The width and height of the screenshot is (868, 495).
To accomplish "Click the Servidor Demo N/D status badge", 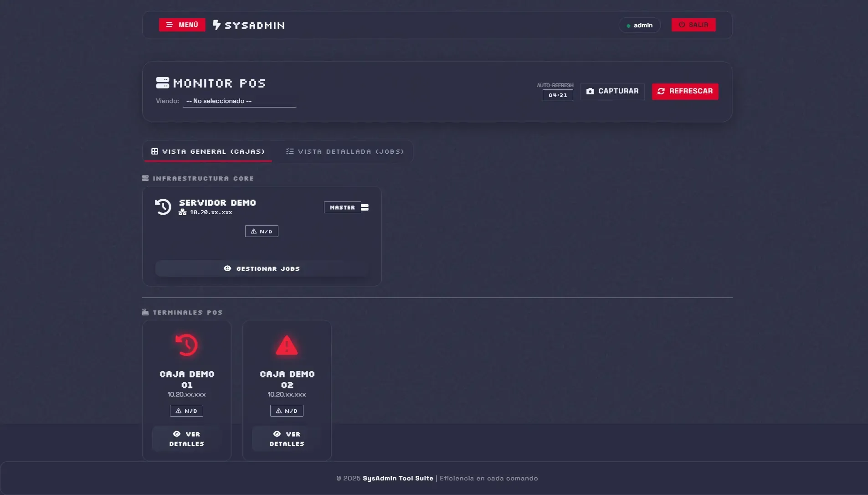I will tap(262, 231).
